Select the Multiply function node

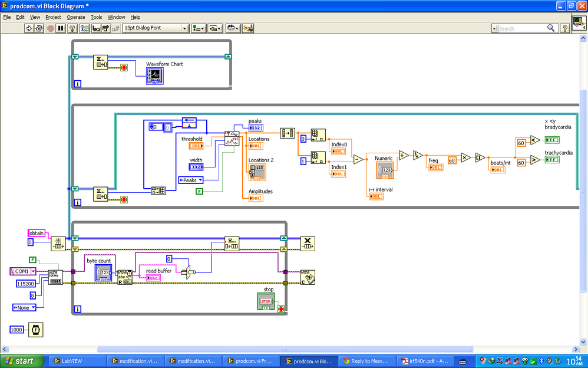(465, 157)
